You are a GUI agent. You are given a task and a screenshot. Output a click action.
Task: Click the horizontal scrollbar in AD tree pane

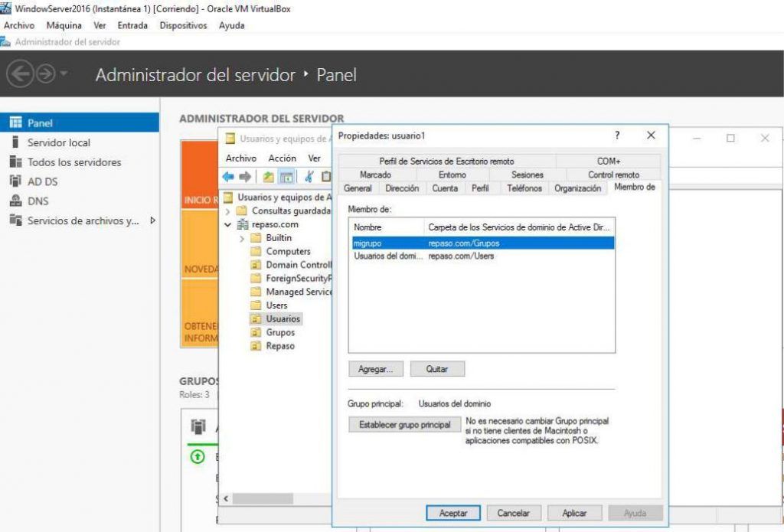point(263,498)
